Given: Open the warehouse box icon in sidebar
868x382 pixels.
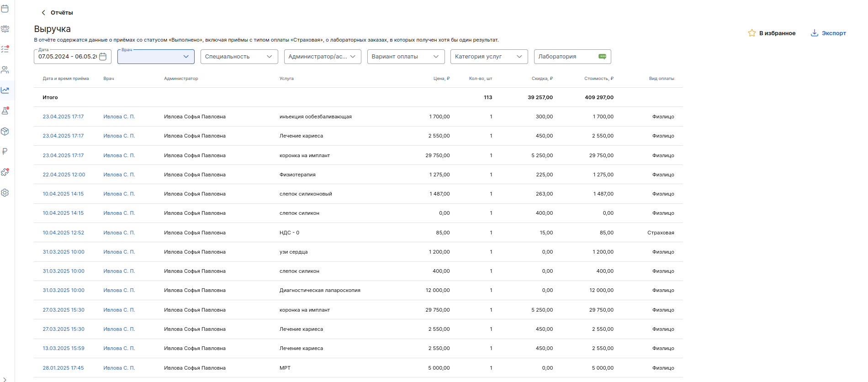Looking at the screenshot, I should [5, 132].
